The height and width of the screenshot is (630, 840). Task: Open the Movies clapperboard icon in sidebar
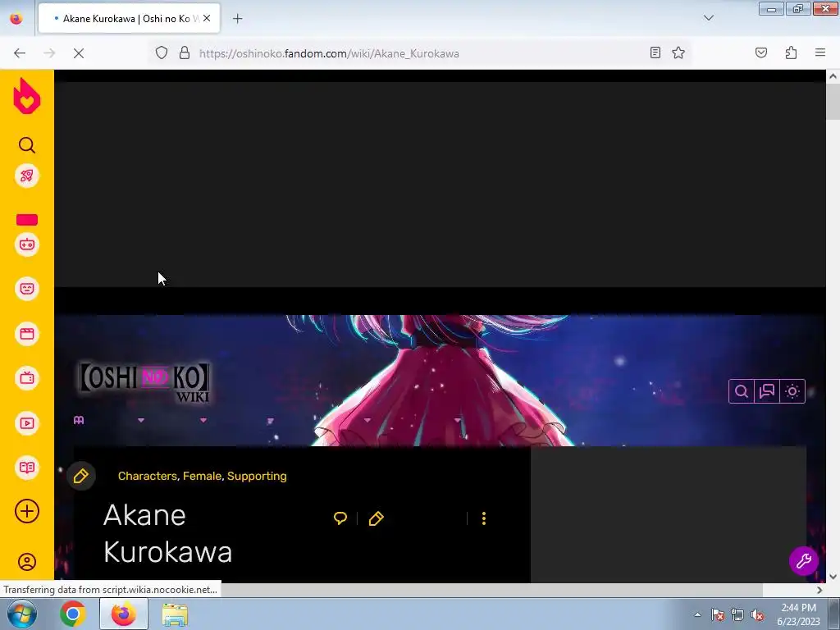(27, 334)
